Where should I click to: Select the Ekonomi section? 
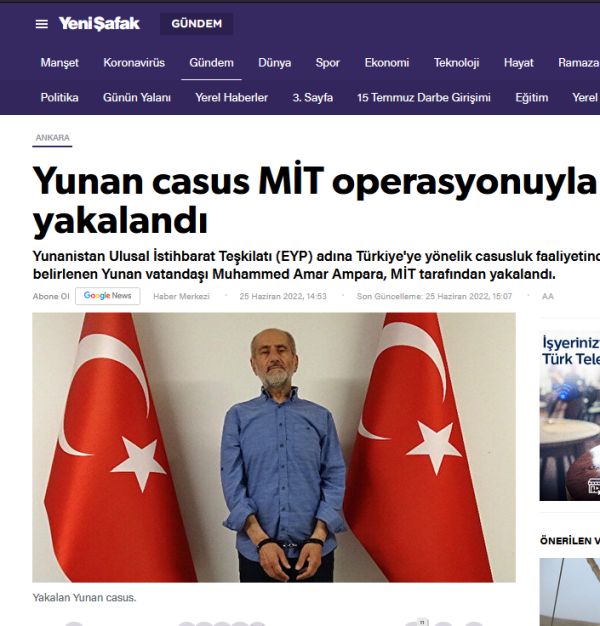pyautogui.click(x=386, y=63)
